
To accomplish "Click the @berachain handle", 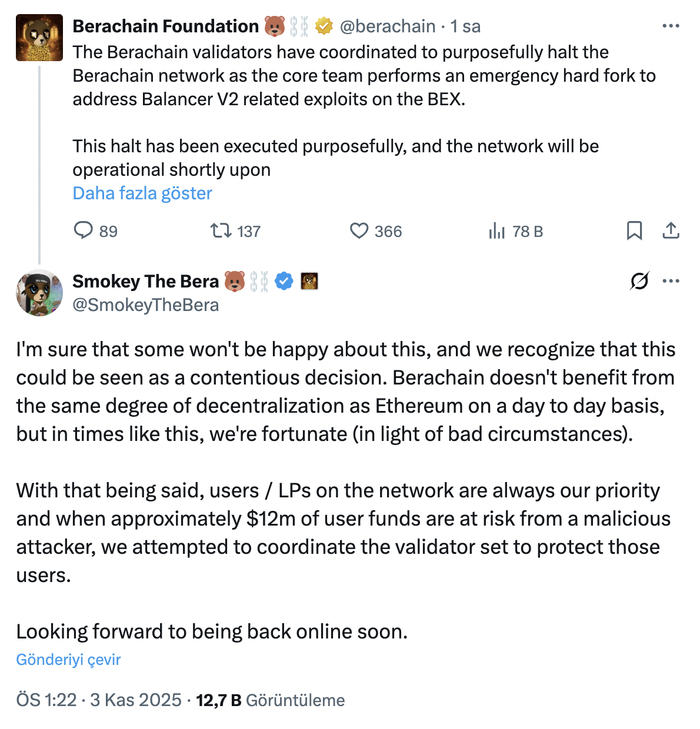I will tap(388, 26).
